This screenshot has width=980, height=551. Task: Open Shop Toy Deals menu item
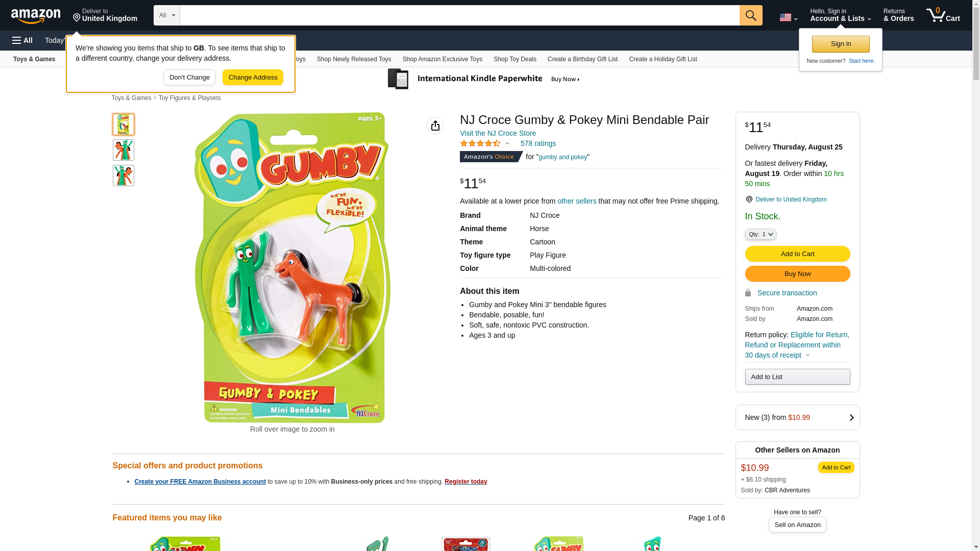[x=514, y=59]
